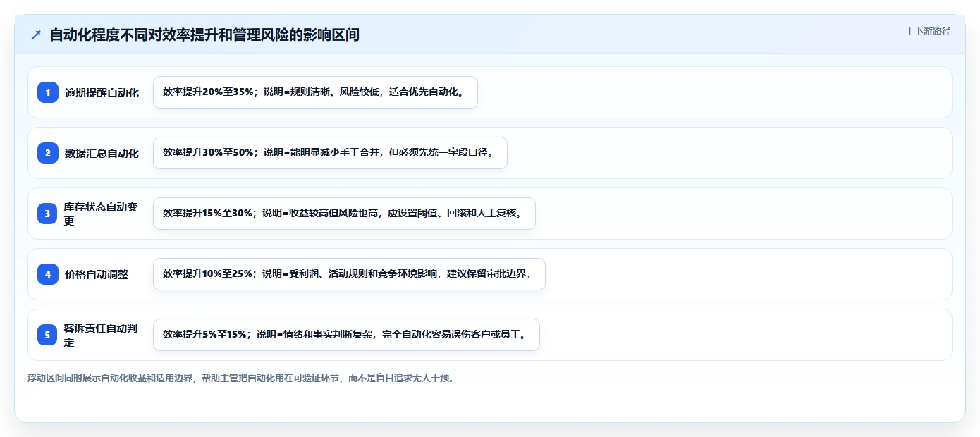Screen dimensions: 980x437
Task: Click the number 2 badge for 数据汇总自动化
Action: pyautogui.click(x=48, y=153)
